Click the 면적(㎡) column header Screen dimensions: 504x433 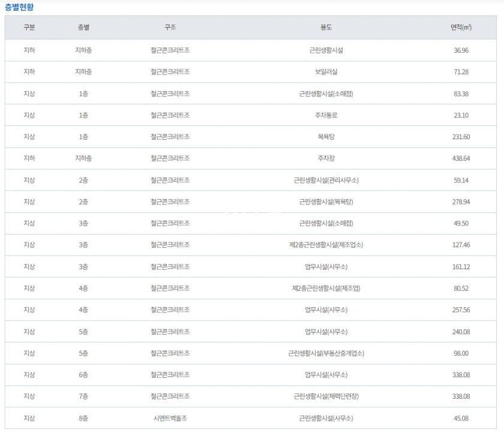[461, 28]
